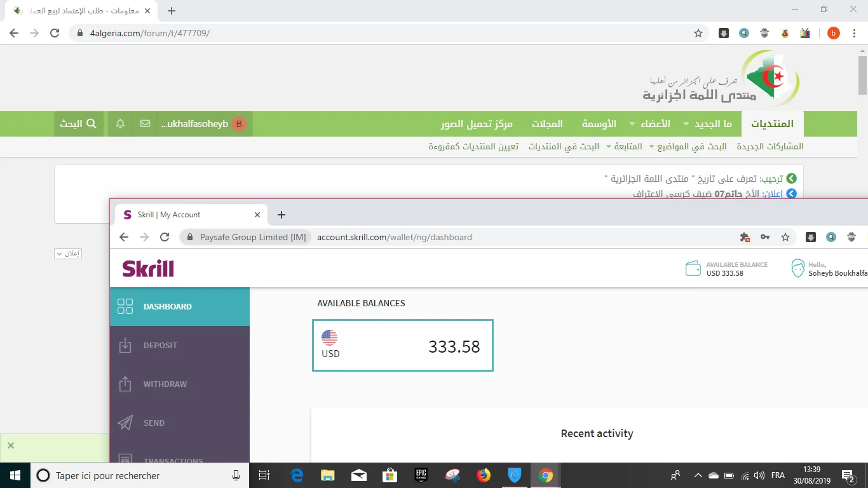Image resolution: width=868 pixels, height=488 pixels.
Task: Click the forum notifications bell icon
Action: pyautogui.click(x=120, y=124)
